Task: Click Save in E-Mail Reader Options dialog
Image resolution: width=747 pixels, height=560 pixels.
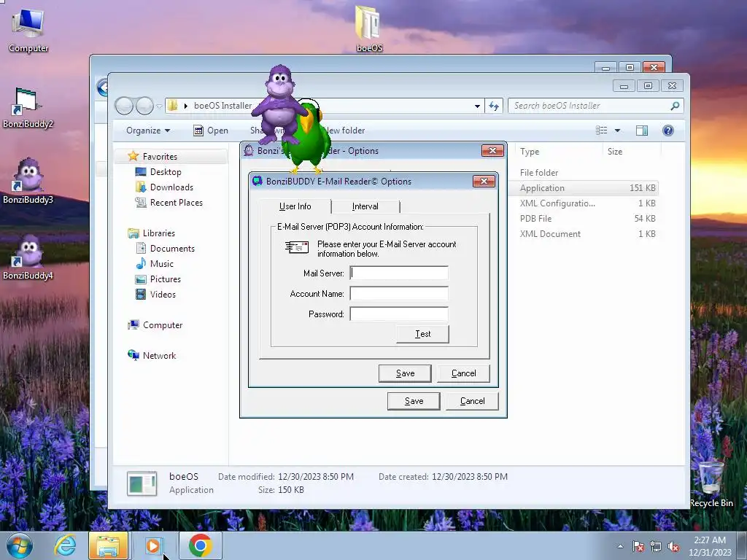Action: click(x=405, y=373)
